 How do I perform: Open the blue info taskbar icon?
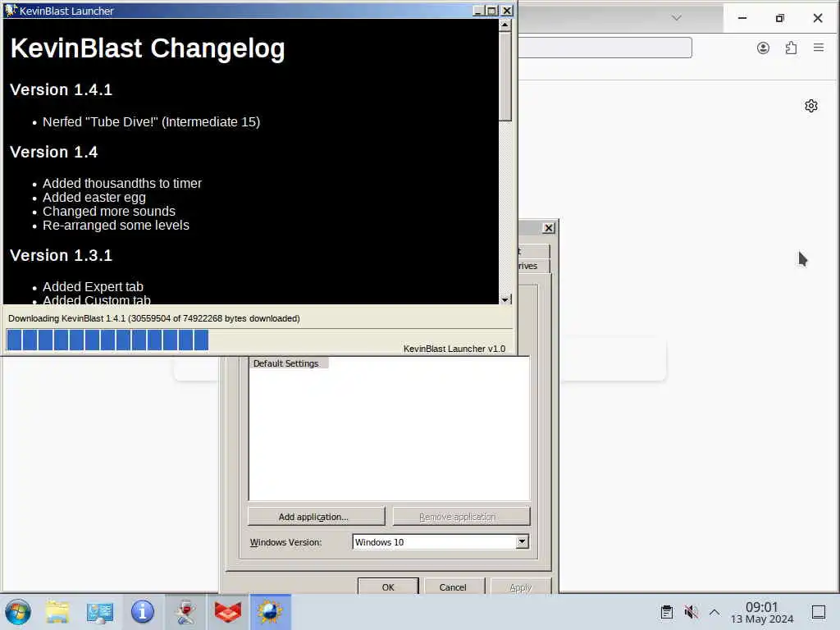143,612
